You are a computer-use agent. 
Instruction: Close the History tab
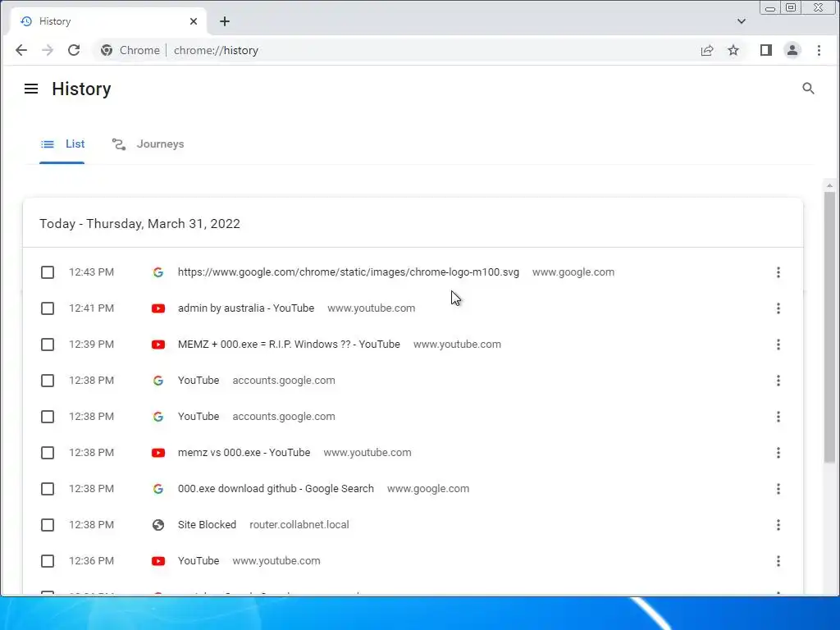click(194, 21)
